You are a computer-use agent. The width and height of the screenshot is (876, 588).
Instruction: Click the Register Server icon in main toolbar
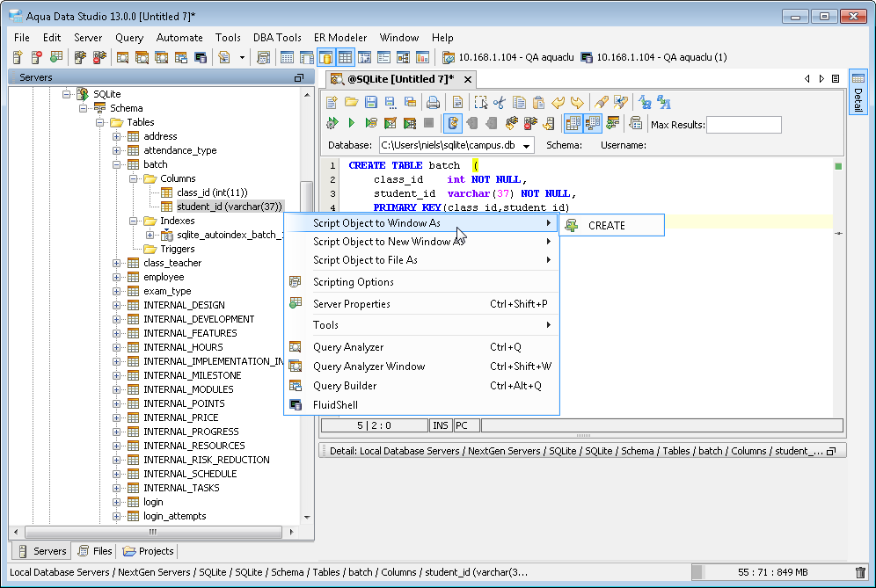click(18, 57)
